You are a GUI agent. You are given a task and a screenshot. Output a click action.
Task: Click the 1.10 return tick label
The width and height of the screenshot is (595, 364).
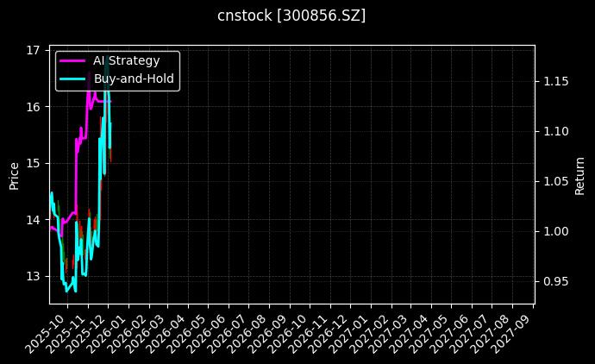coord(554,131)
